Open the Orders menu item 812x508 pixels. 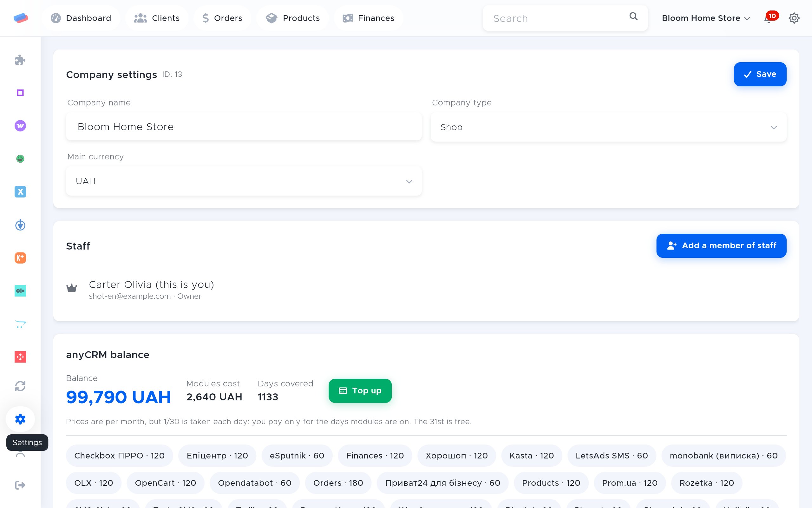(x=222, y=18)
